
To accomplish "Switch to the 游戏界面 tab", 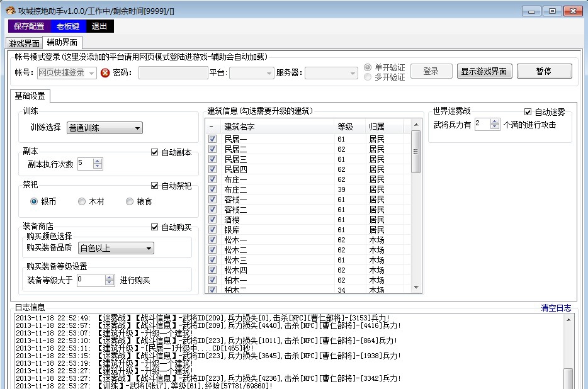I will click(24, 43).
